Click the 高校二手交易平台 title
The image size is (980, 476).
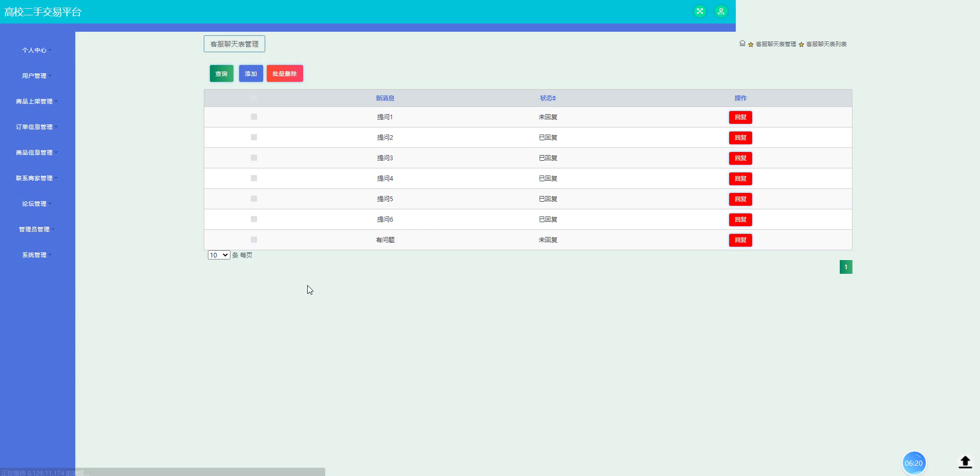[x=43, y=12]
